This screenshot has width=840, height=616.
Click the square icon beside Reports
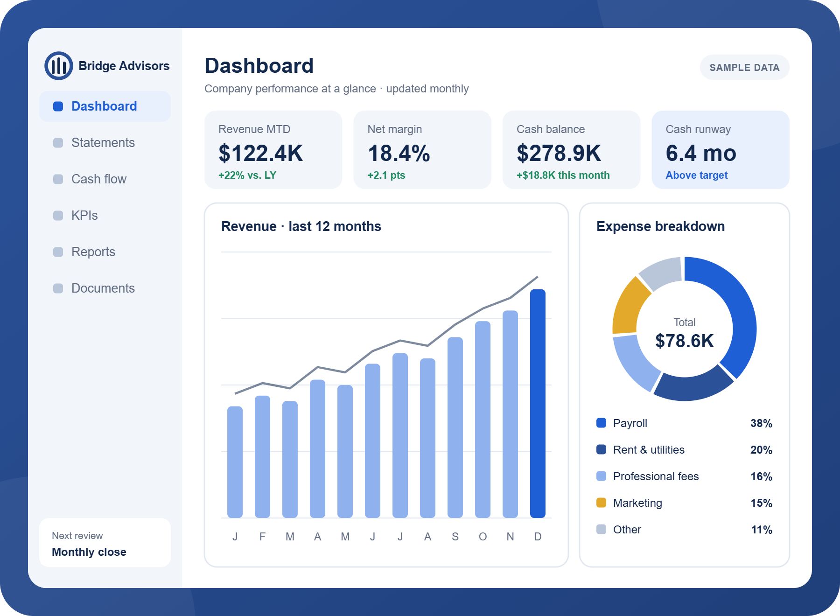click(x=58, y=252)
